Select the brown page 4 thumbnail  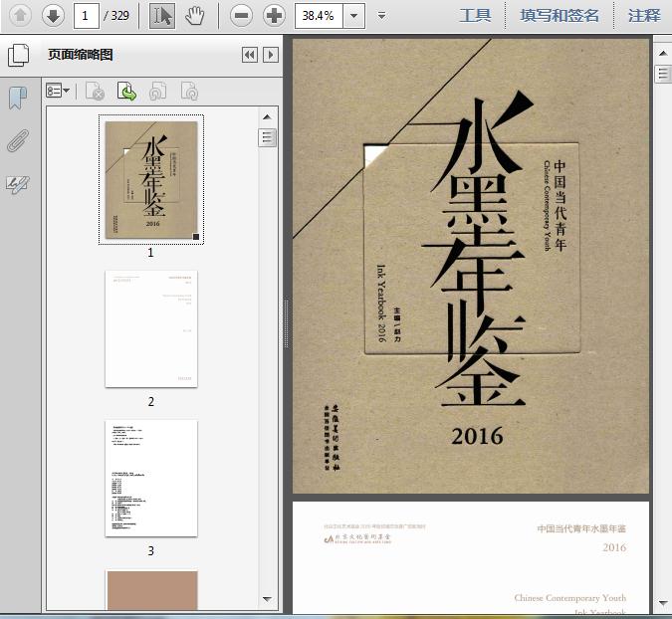point(152,590)
